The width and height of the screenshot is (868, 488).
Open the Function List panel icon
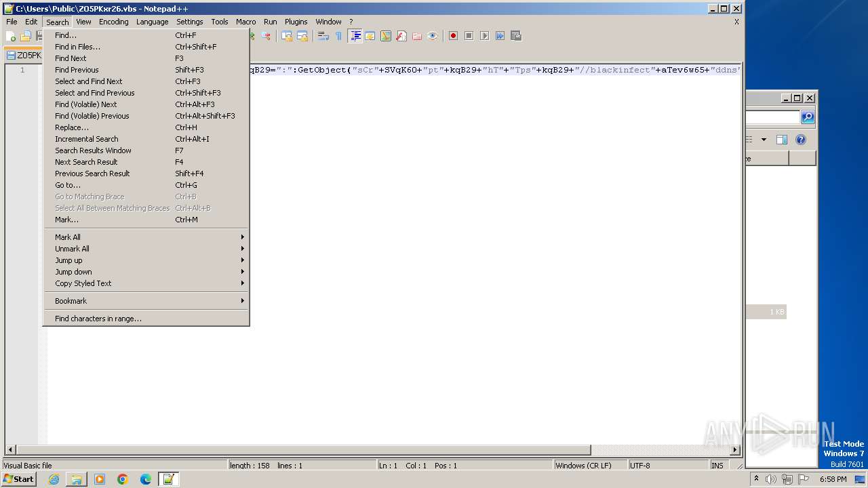pyautogui.click(x=401, y=36)
